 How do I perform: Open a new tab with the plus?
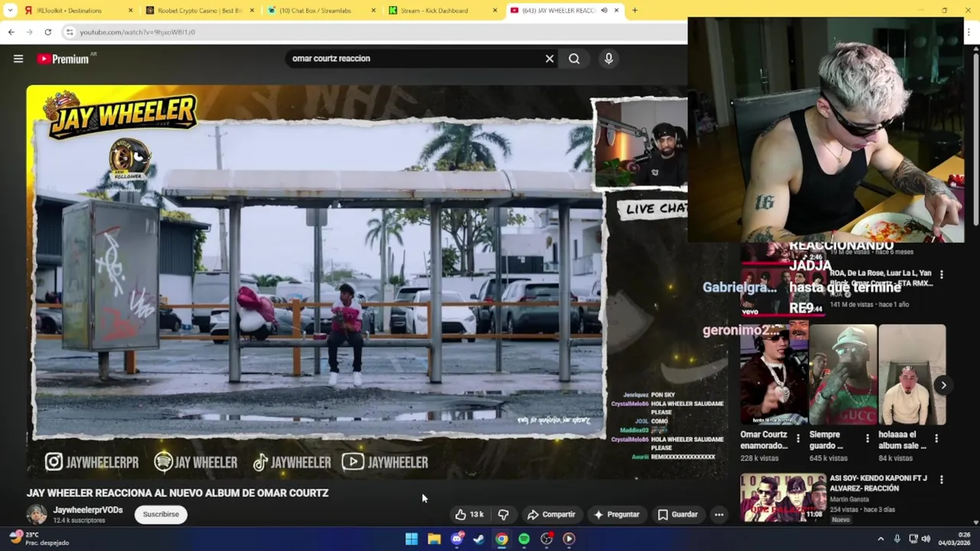coord(635,10)
